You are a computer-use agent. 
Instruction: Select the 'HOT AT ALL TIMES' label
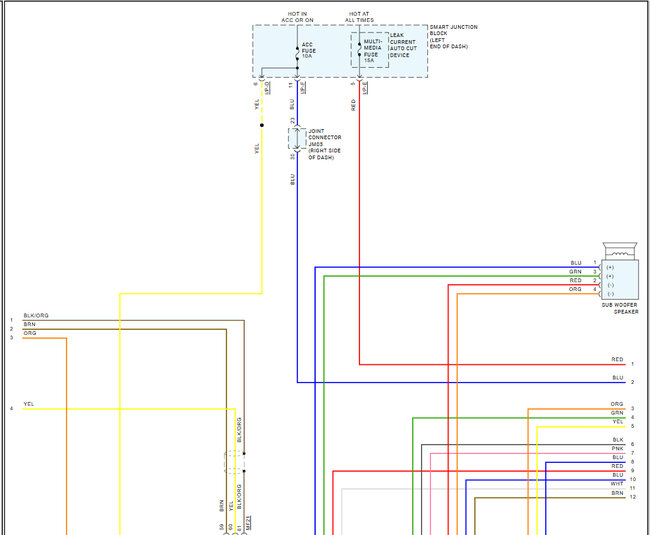point(359,17)
